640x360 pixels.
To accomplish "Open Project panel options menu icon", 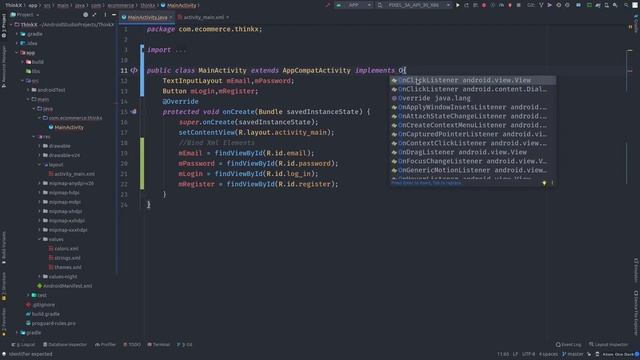I will (x=105, y=15).
